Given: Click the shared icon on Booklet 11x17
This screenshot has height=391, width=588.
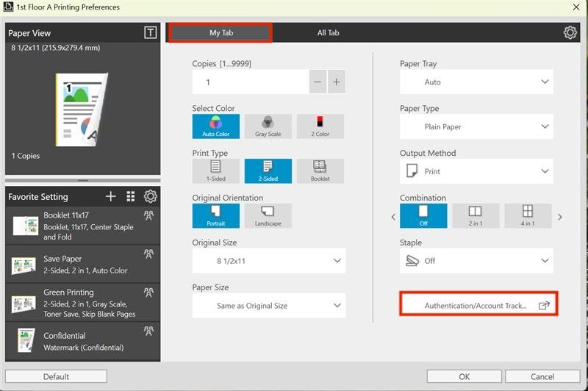Looking at the screenshot, I should (148, 215).
